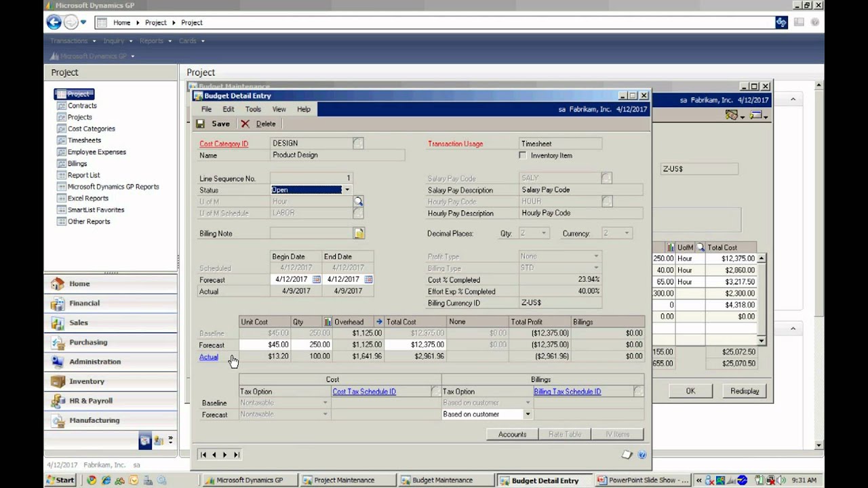Click the Purchasing navigation pane icon
868x488 pixels.
coord(58,342)
